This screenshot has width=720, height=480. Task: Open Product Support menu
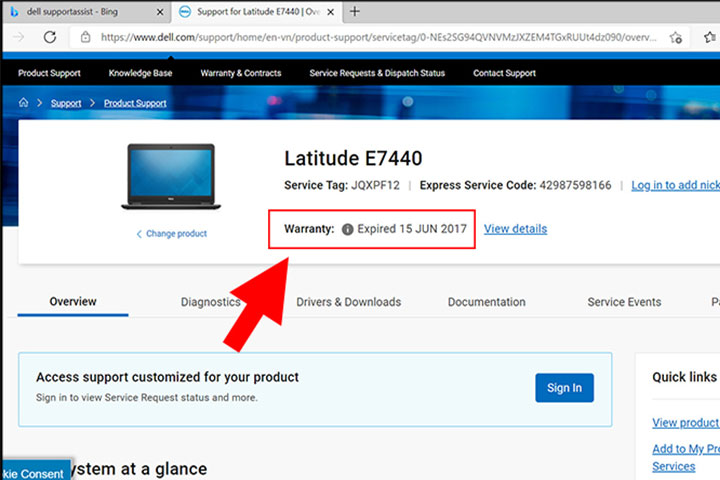[49, 73]
